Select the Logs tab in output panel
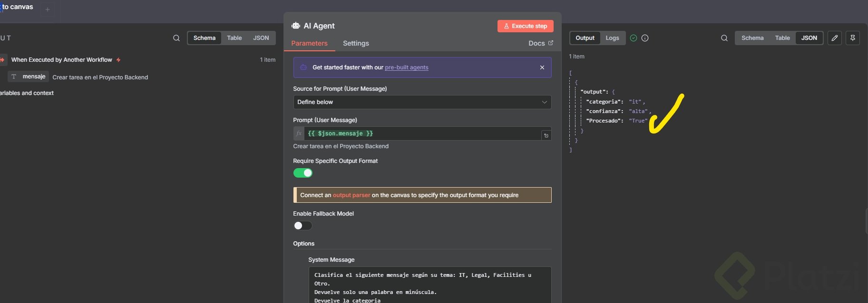This screenshot has height=303, width=868. (x=612, y=38)
